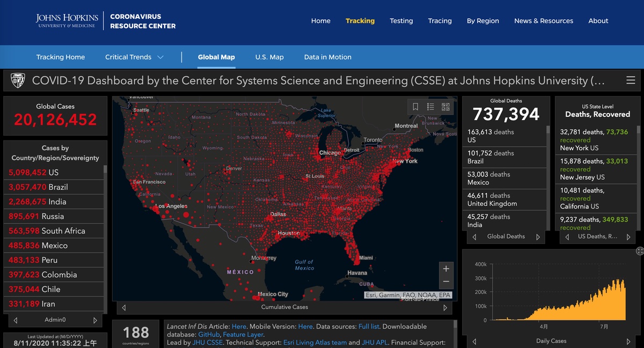The image size is (644, 348).
Task: Click right arrow beside Global Deaths tab
Action: [x=538, y=237]
